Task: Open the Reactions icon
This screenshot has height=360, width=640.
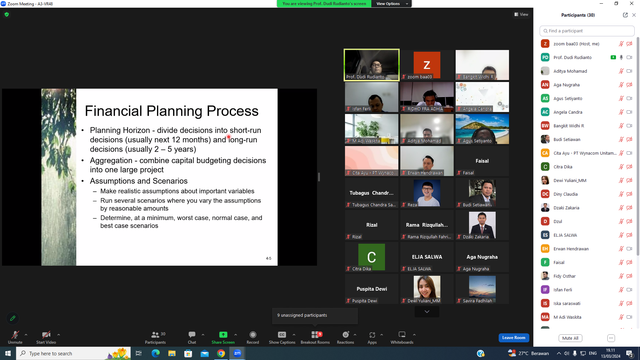Action: pyautogui.click(x=345, y=335)
